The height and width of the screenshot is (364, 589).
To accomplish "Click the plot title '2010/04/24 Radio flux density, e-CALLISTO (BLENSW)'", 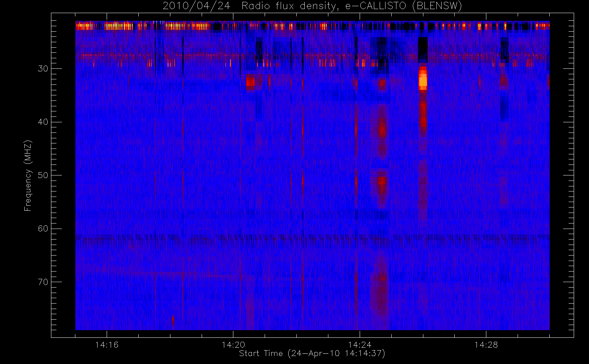I will coord(312,6).
